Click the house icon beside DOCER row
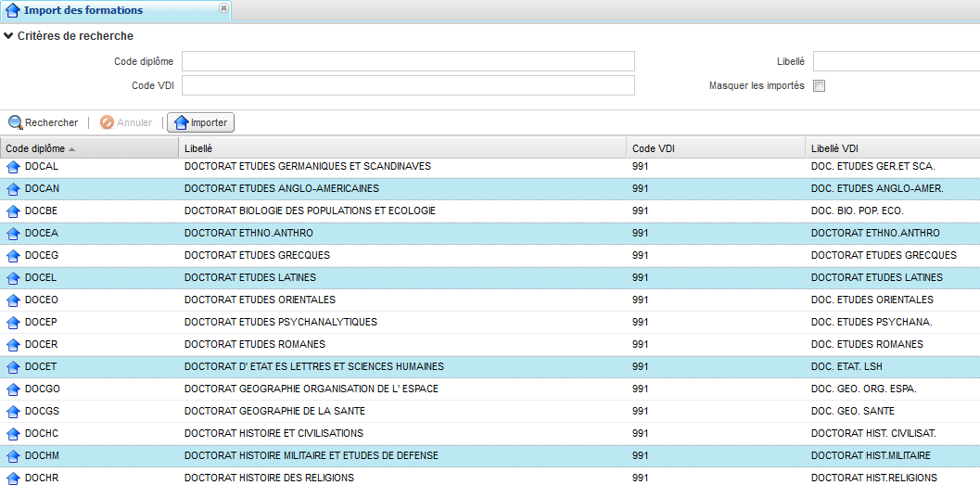The image size is (980, 485). pyautogui.click(x=13, y=345)
